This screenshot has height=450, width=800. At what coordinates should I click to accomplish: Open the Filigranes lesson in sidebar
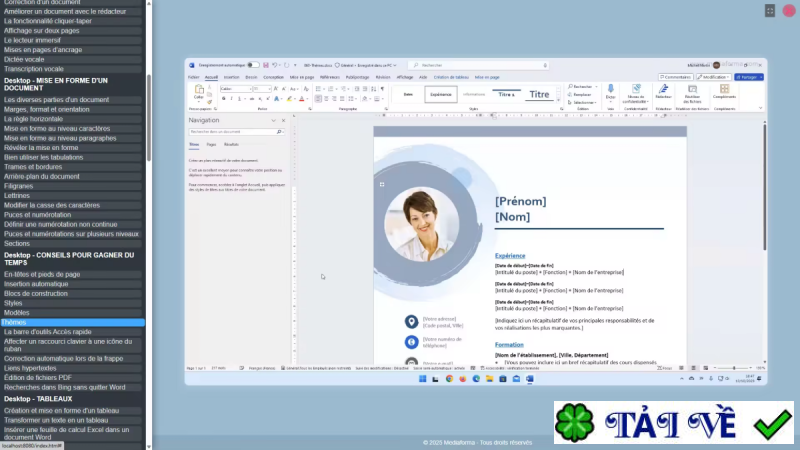pos(71,186)
